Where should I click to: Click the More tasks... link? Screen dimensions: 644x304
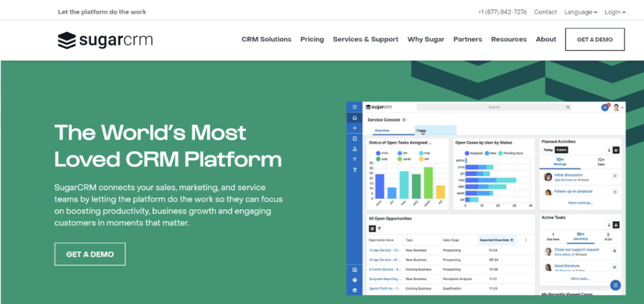(x=580, y=279)
